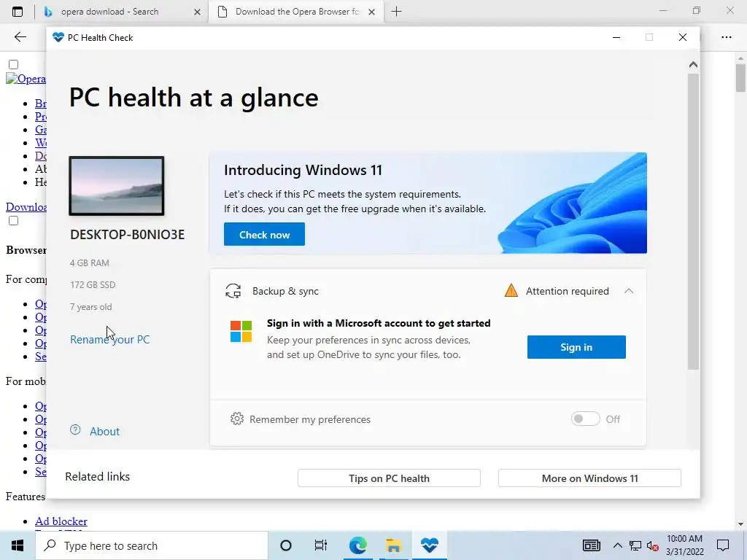Click the 7 years old text
The height and width of the screenshot is (560, 747).
pos(91,307)
